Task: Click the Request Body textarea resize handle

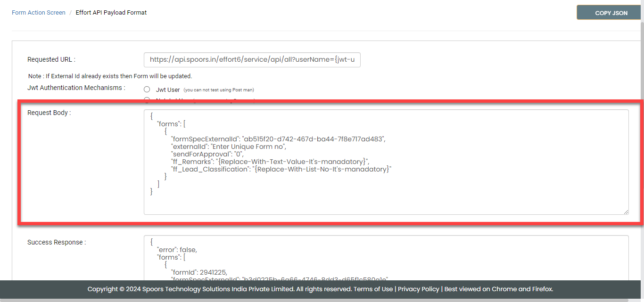Action: pyautogui.click(x=626, y=212)
